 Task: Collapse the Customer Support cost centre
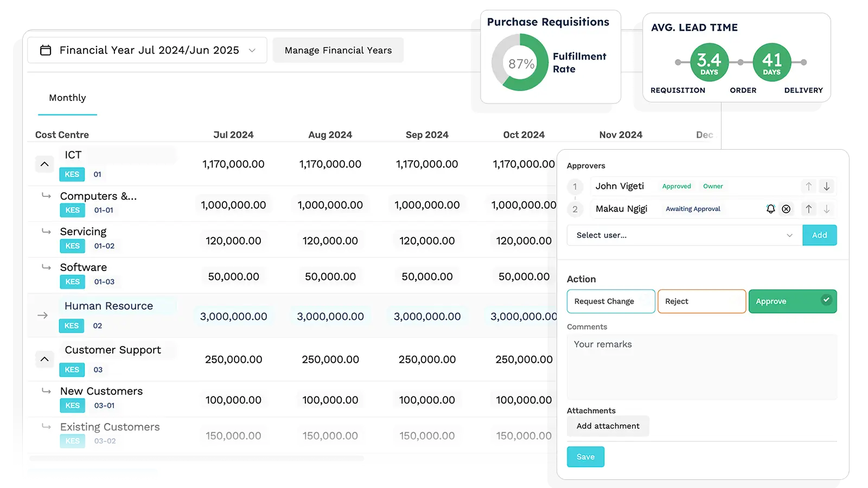click(x=44, y=359)
